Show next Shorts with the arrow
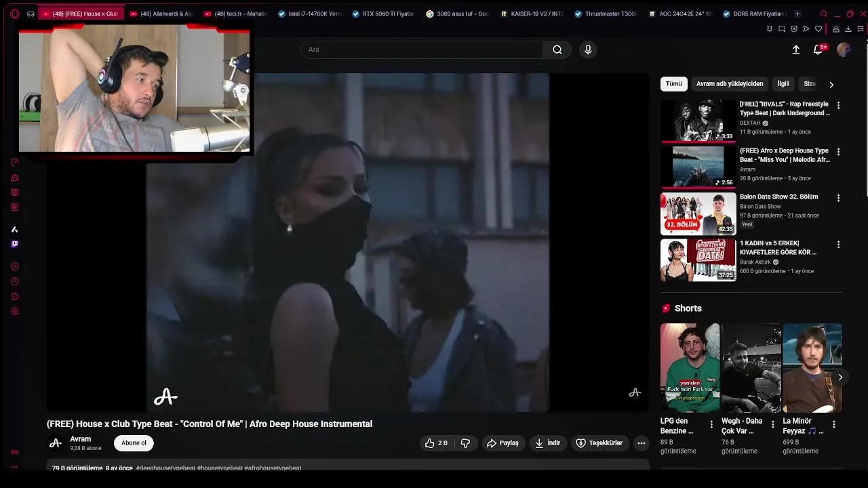The image size is (868, 488). click(840, 377)
